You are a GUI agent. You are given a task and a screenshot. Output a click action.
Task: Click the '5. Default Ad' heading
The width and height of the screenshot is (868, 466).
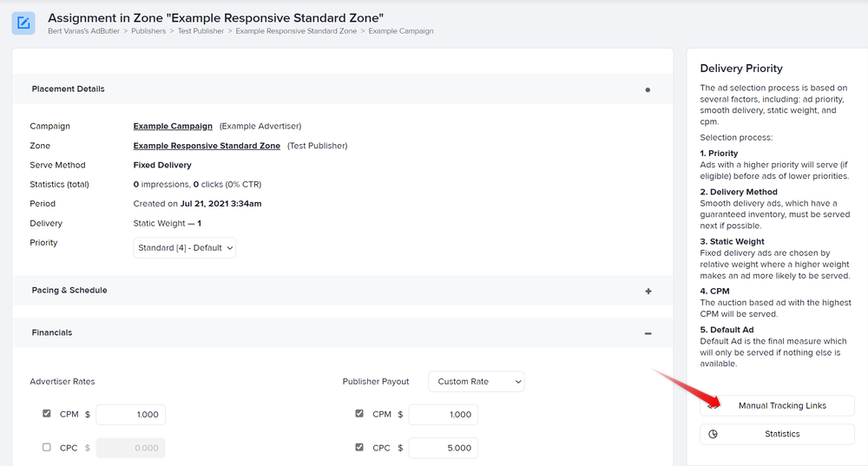click(x=727, y=329)
